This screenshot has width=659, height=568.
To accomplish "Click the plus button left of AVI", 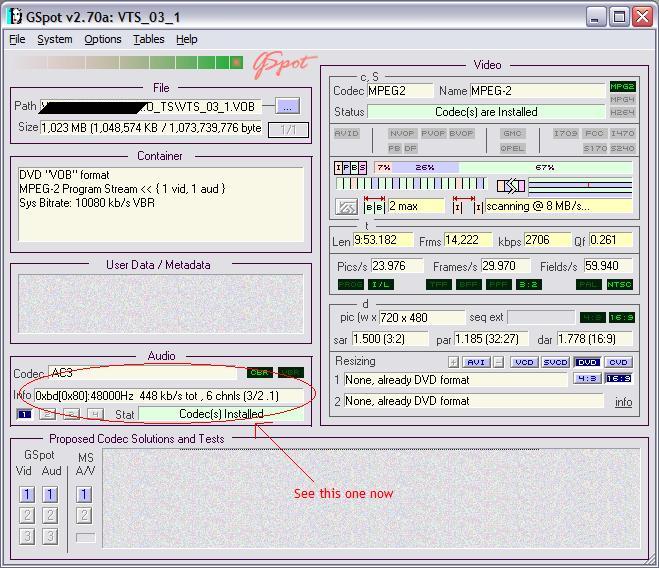I will (453, 362).
